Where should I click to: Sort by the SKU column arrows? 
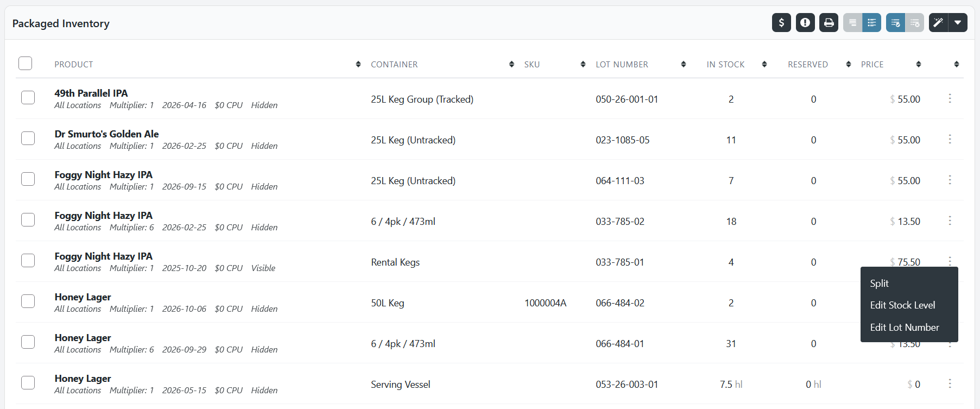pos(583,64)
